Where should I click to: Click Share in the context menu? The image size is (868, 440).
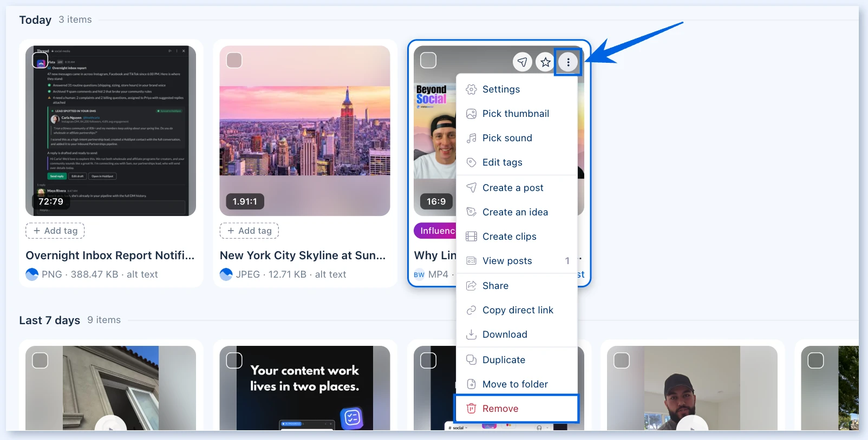[517, 286]
